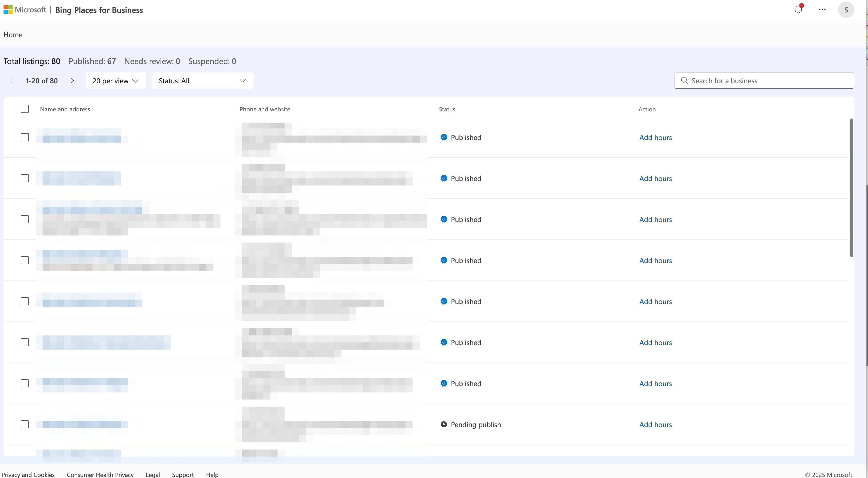Click the search magnifier icon
The width and height of the screenshot is (868, 478).
click(x=684, y=81)
